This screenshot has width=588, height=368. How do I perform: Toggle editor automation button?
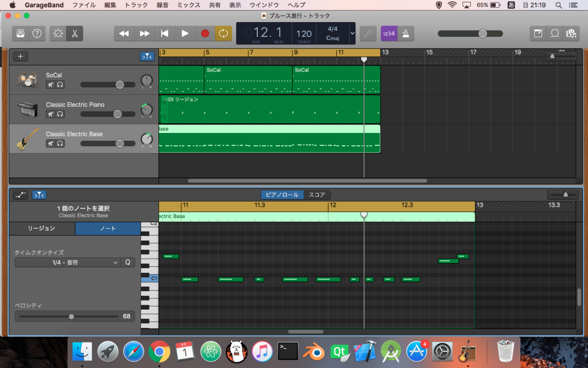click(x=21, y=195)
